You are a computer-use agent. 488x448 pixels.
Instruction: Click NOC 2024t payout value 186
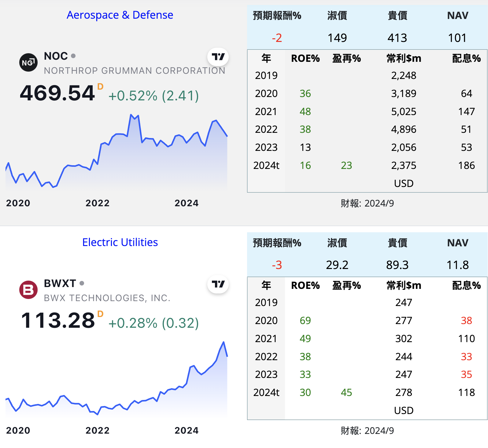[x=467, y=165]
